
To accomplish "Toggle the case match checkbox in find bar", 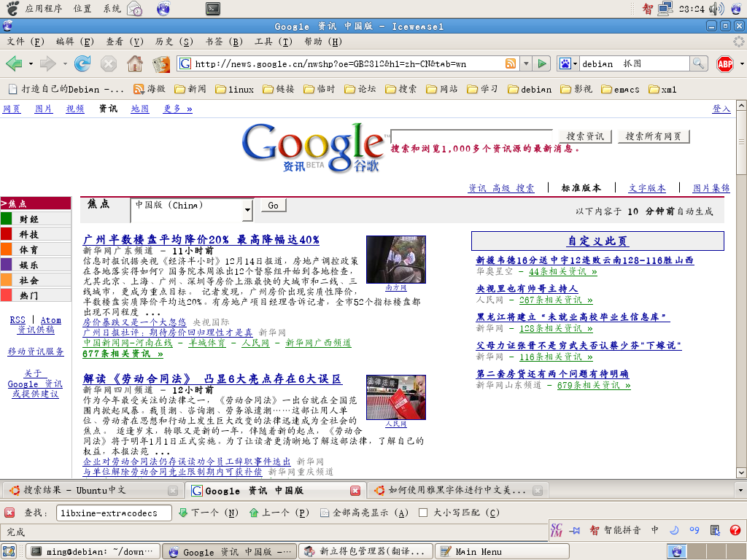I will point(422,513).
